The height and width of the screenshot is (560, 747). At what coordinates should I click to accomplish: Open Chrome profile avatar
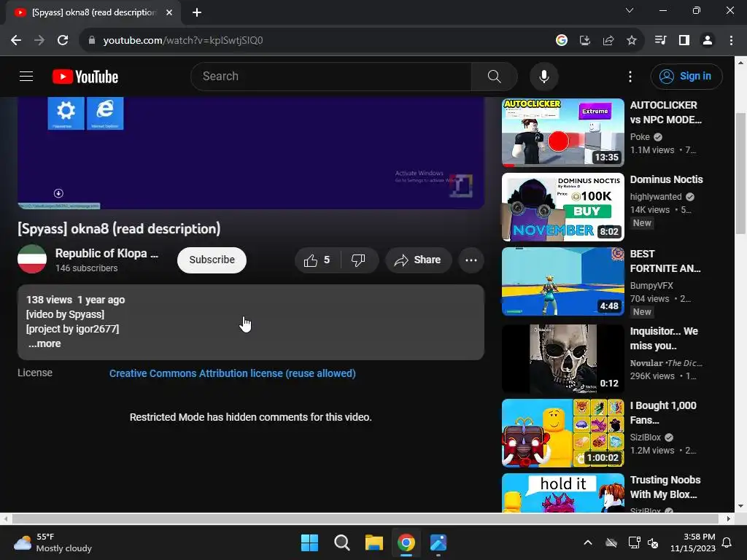coord(708,41)
